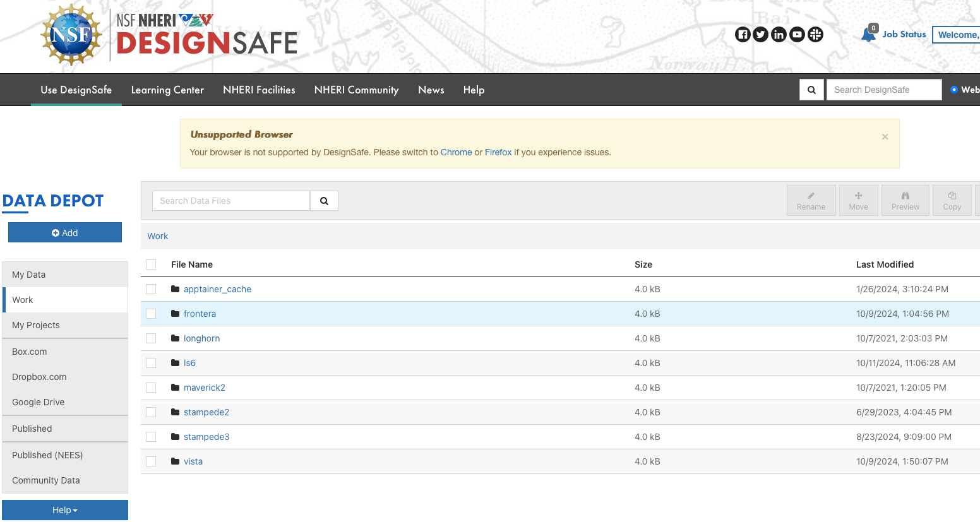Follow the Firefox link in the alert
This screenshot has height=522, width=980.
point(498,152)
